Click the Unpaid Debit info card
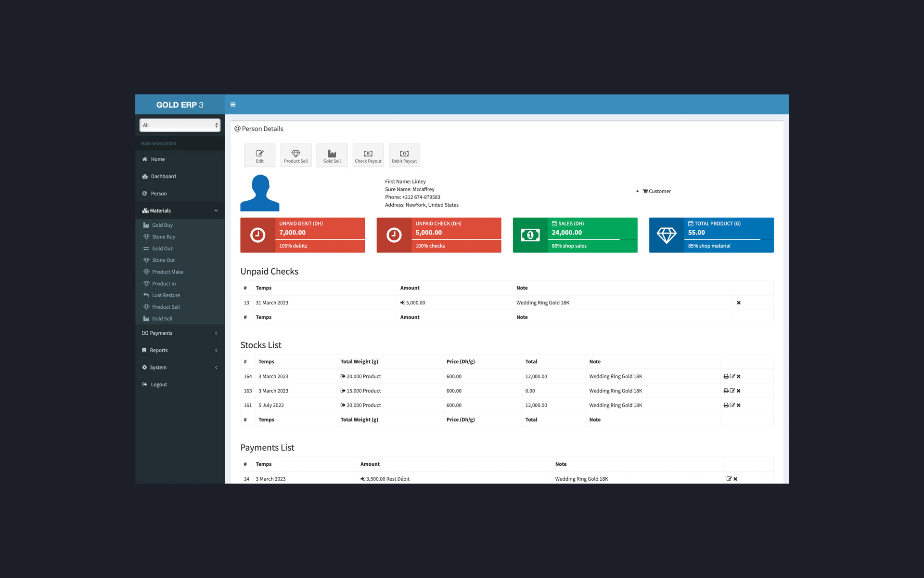 pos(302,235)
